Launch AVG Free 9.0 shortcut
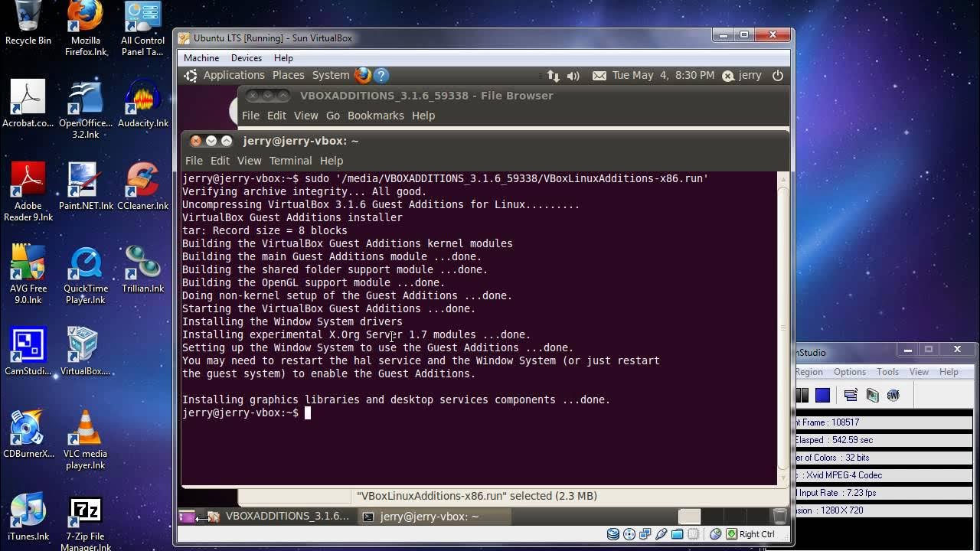Viewport: 980px width, 551px height. click(x=28, y=274)
